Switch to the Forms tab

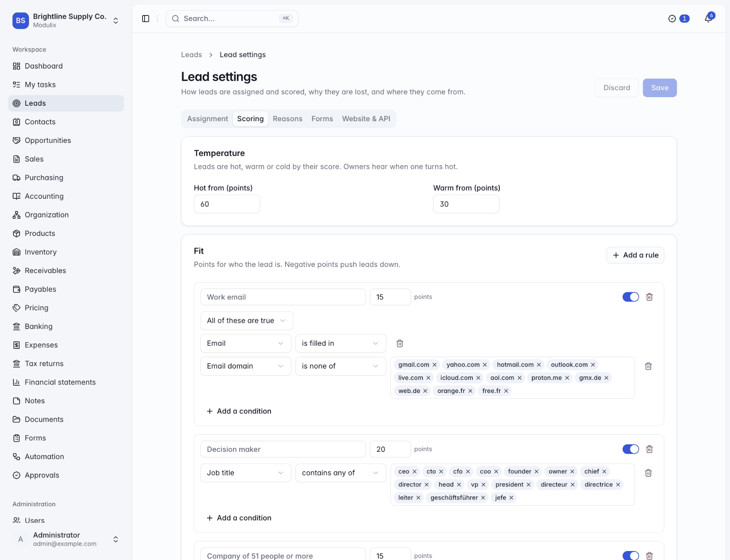322,119
